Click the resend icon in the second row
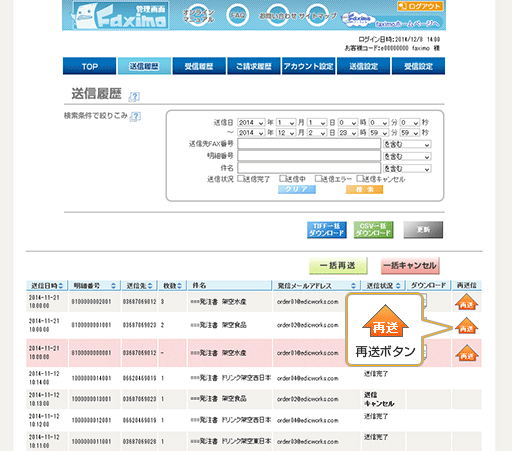 (466, 326)
